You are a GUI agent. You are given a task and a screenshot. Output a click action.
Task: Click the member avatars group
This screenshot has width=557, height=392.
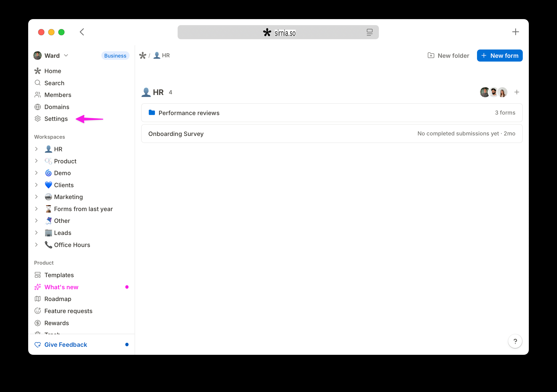point(494,92)
